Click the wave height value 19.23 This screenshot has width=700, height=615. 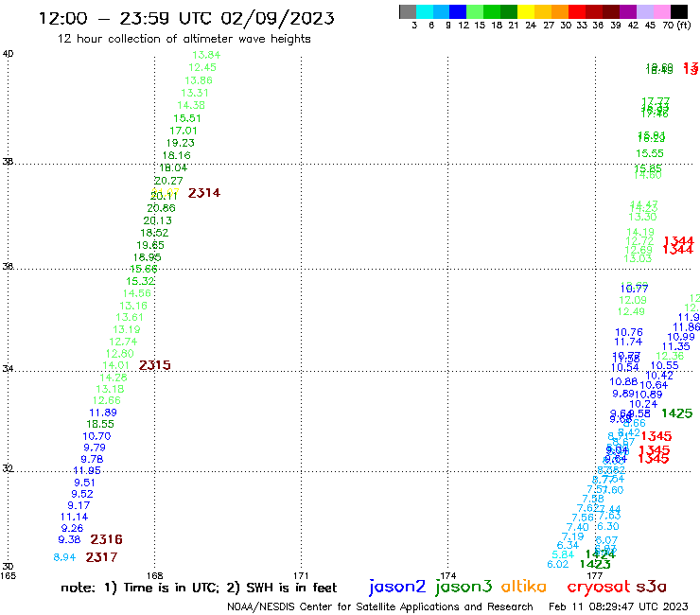click(x=181, y=143)
